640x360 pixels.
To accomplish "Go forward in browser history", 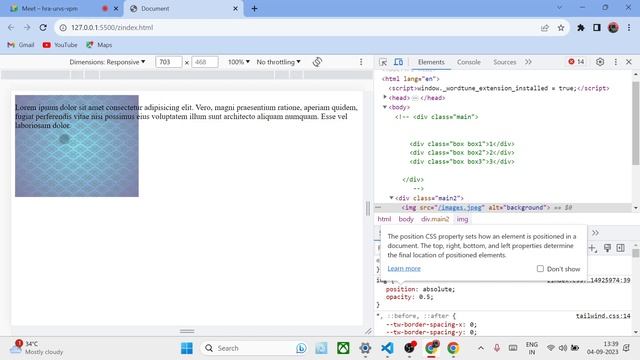I will tap(27, 27).
